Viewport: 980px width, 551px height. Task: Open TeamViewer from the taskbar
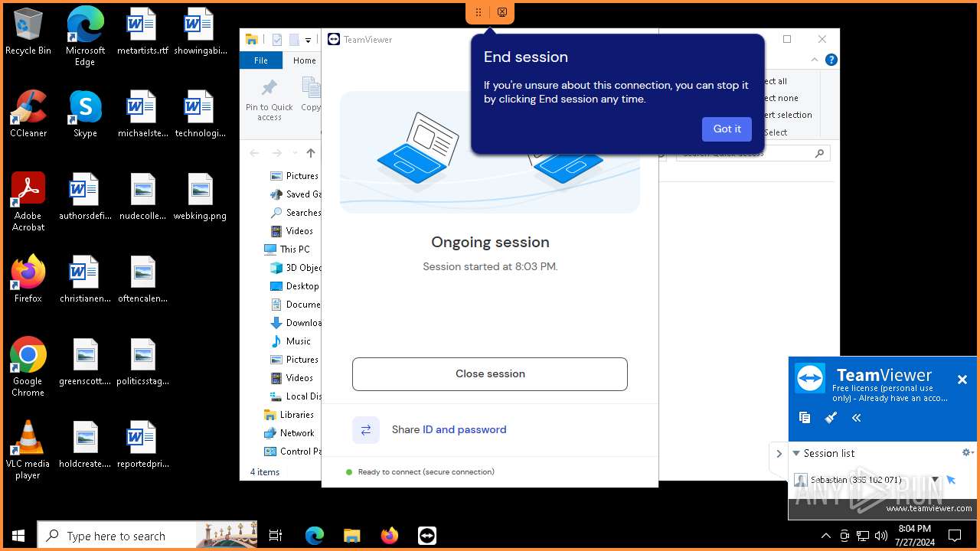click(427, 536)
